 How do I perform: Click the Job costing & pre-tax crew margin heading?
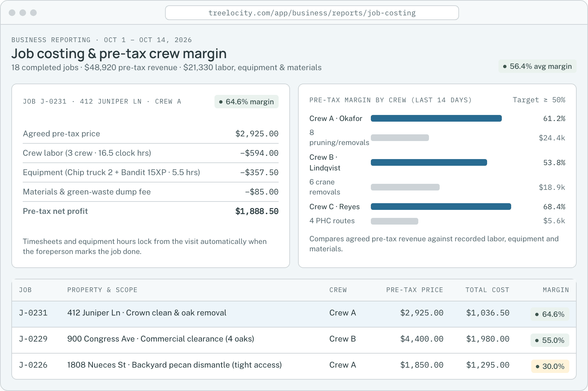click(119, 53)
